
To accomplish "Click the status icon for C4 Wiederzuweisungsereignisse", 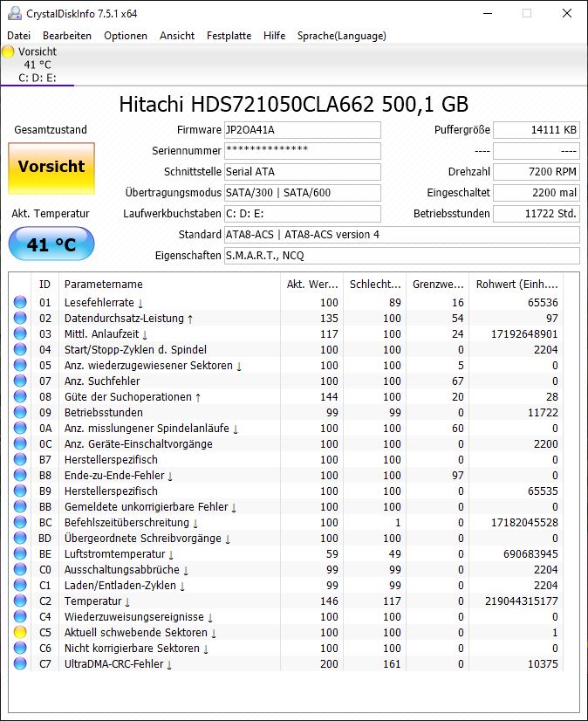I will click(x=20, y=616).
